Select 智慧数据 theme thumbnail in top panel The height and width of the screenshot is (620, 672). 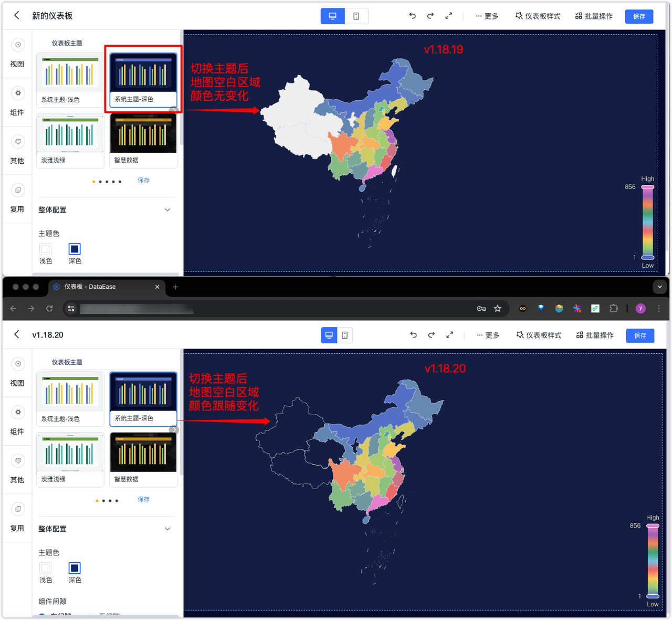click(143, 141)
